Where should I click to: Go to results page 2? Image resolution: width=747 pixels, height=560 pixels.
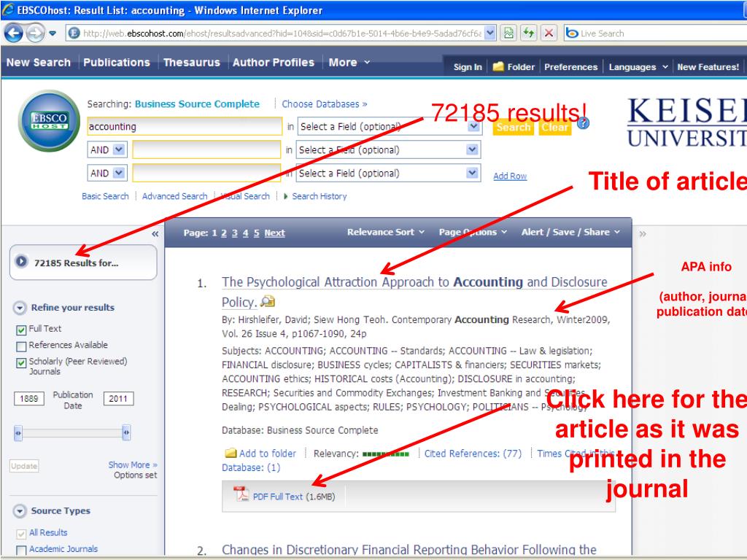tap(224, 233)
